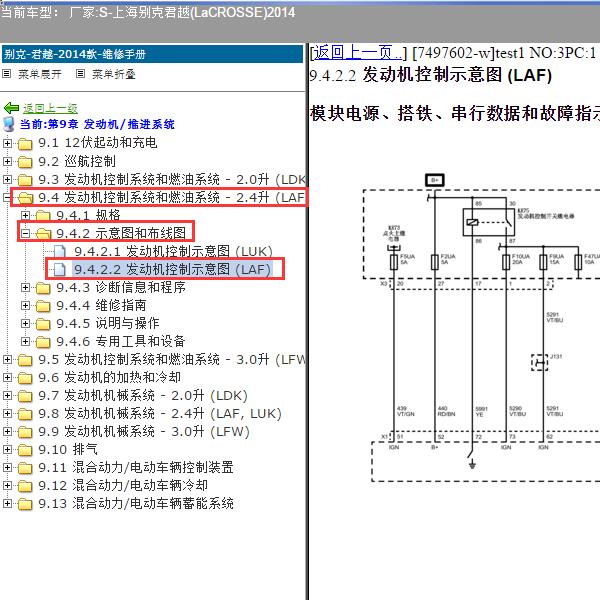The width and height of the screenshot is (600, 600).
Task: Open 9.8 发动机机械系统 2.4升 (LAF, LUK)
Action: pyautogui.click(x=160, y=414)
